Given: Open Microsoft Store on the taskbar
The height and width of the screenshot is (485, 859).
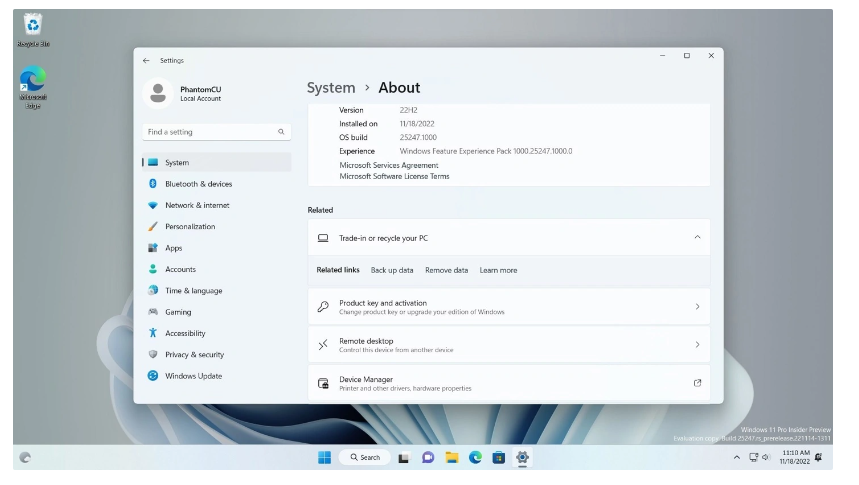Looking at the screenshot, I should 499,458.
